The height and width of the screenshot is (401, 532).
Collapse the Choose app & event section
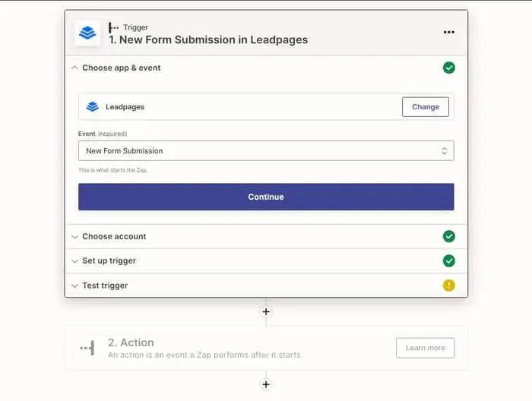74,68
